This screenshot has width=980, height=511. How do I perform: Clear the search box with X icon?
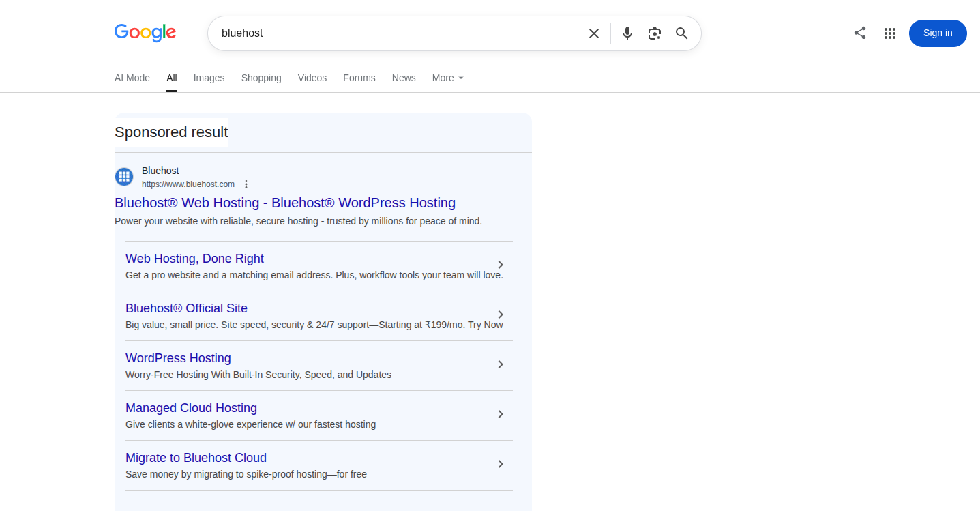pos(594,33)
